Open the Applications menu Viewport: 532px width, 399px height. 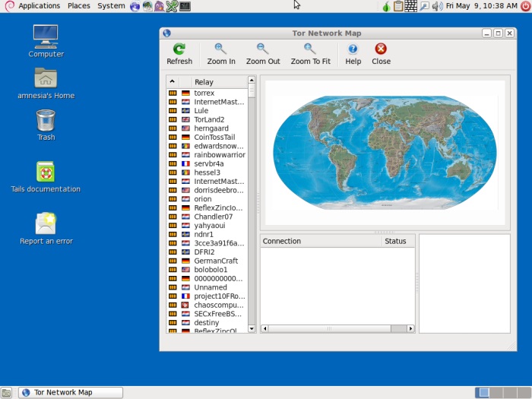(x=39, y=6)
